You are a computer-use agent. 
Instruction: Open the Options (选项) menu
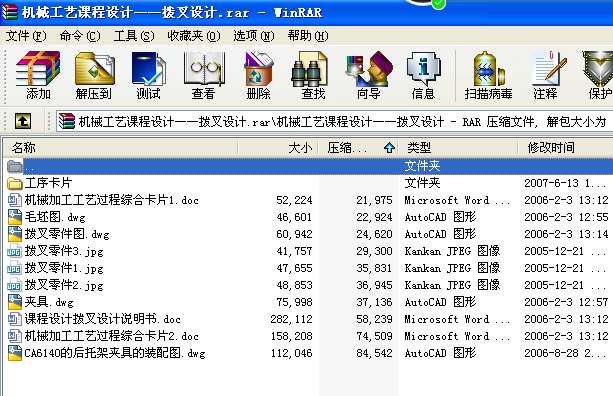254,36
